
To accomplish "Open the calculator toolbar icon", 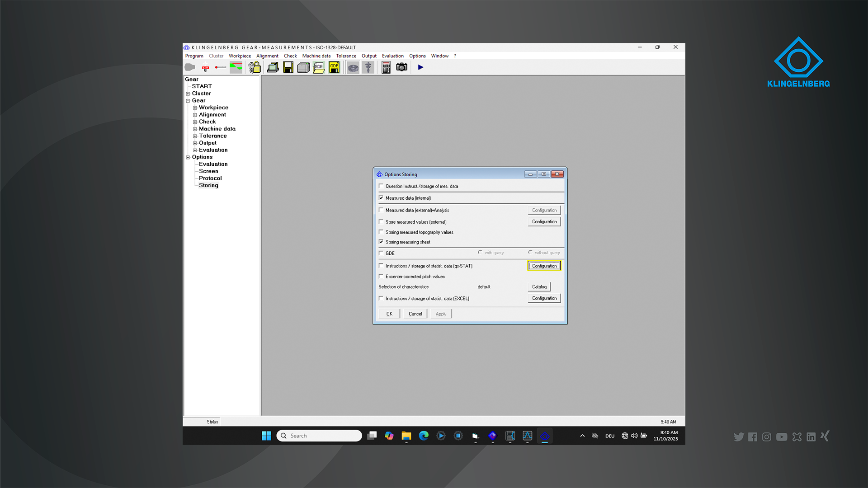I will click(386, 68).
